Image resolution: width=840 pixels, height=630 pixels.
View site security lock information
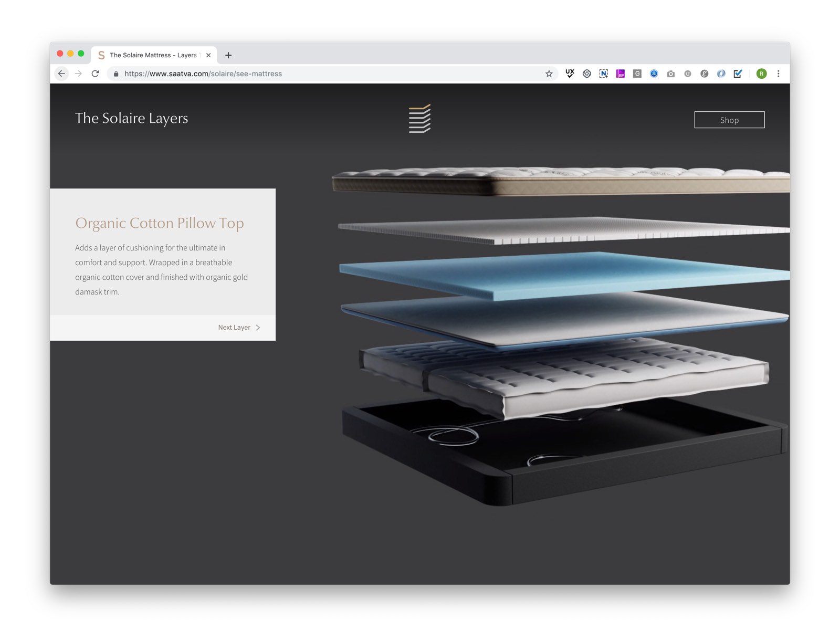pyautogui.click(x=116, y=74)
